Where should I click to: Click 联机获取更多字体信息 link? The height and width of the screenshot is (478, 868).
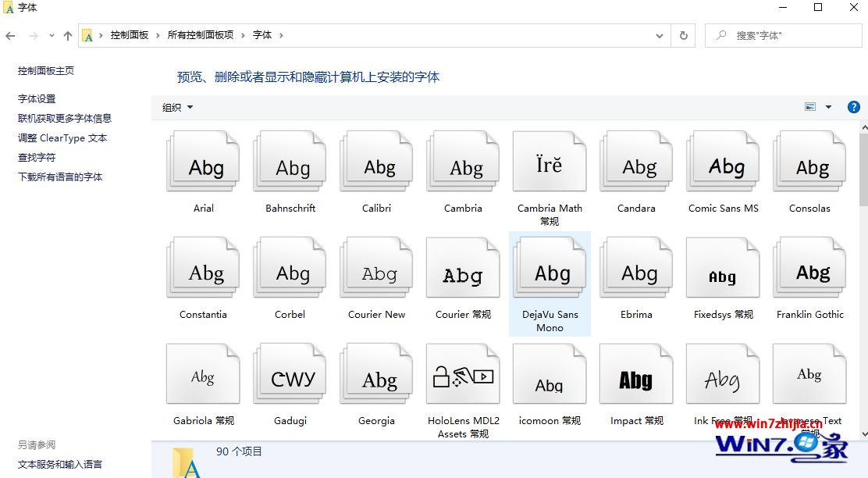(64, 119)
